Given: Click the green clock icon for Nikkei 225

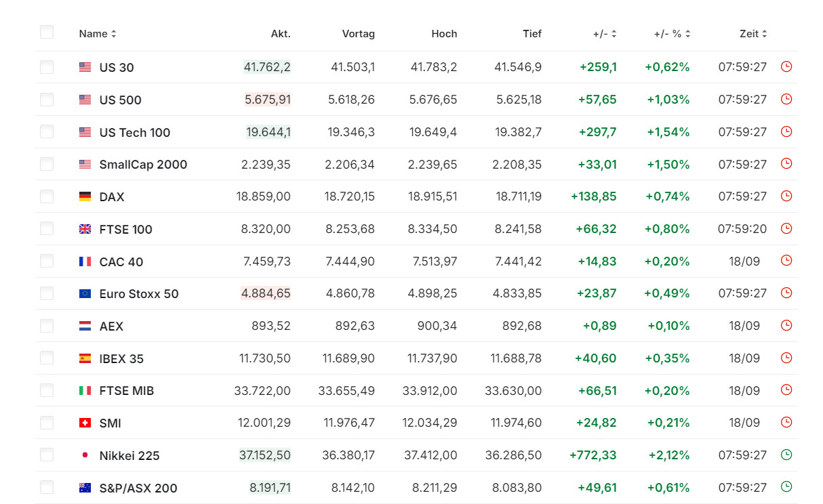Looking at the screenshot, I should click(786, 455).
